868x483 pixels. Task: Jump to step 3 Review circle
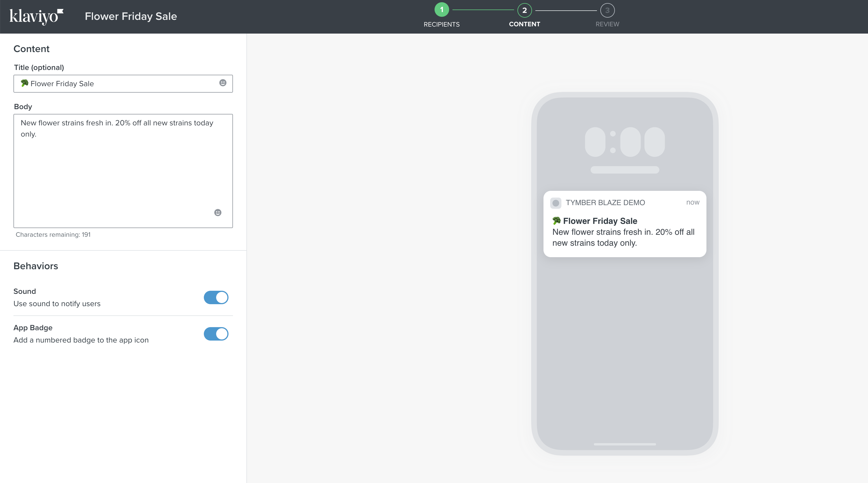[607, 10]
